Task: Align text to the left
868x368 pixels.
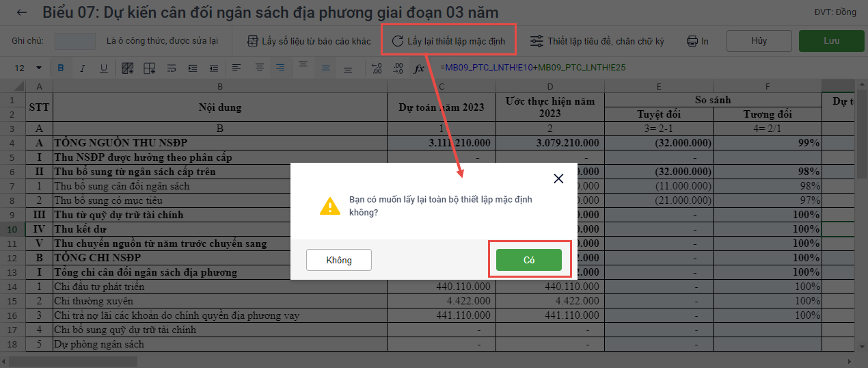Action: pyautogui.click(x=236, y=68)
